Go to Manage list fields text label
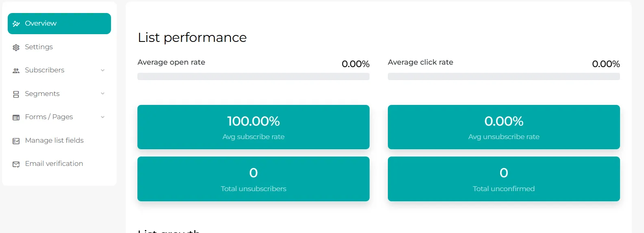Image resolution: width=644 pixels, height=233 pixels. pyautogui.click(x=54, y=140)
